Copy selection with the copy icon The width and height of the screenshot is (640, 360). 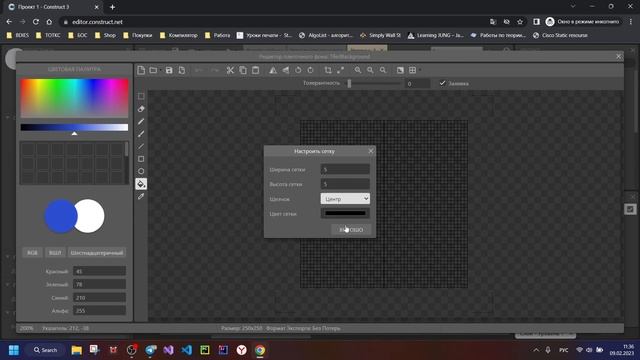click(243, 70)
